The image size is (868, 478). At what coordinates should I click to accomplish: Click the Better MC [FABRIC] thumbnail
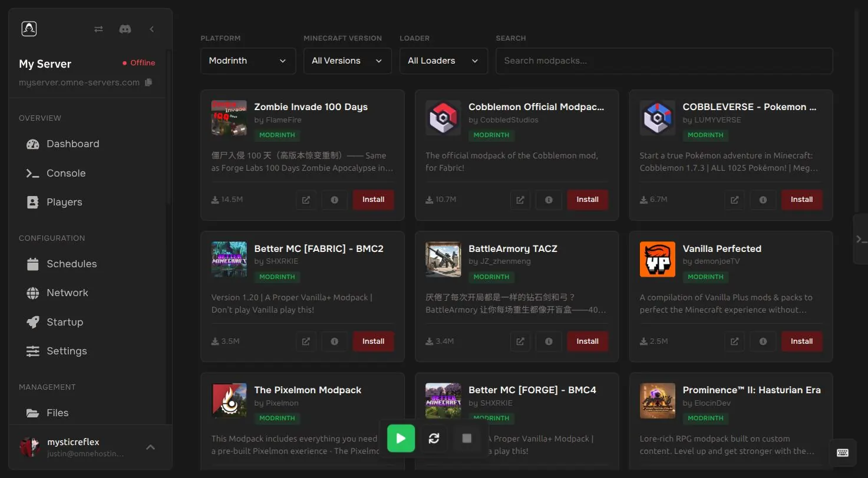[229, 259]
